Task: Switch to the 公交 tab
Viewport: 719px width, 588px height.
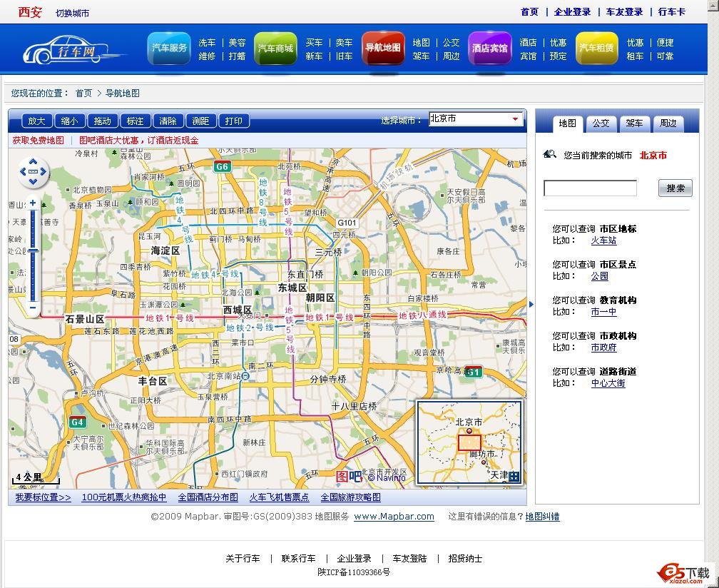Action: point(601,123)
